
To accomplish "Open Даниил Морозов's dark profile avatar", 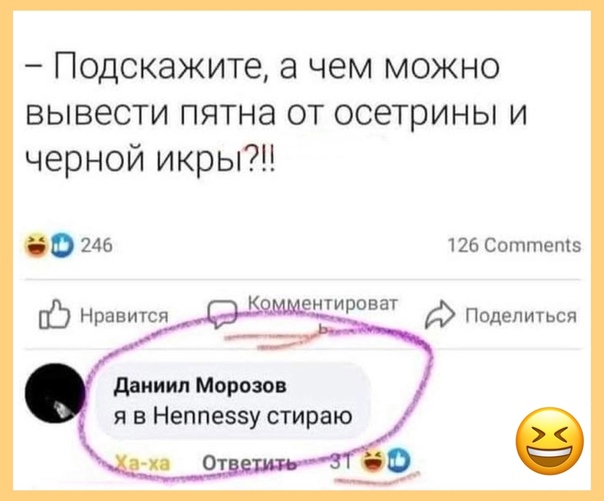I will coord(55,392).
